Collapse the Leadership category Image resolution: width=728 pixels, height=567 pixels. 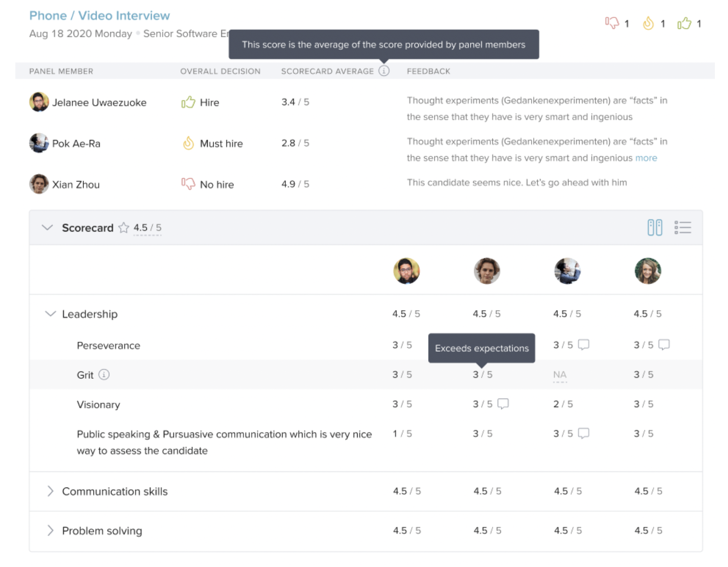[51, 314]
